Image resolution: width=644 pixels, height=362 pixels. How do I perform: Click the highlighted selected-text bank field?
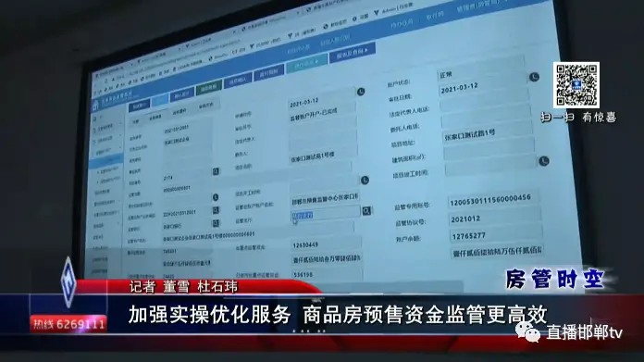click(x=326, y=214)
